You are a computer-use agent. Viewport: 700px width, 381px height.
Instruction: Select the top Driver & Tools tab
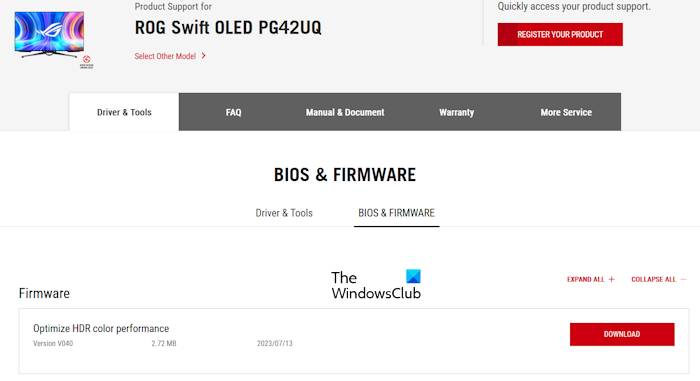click(x=124, y=112)
